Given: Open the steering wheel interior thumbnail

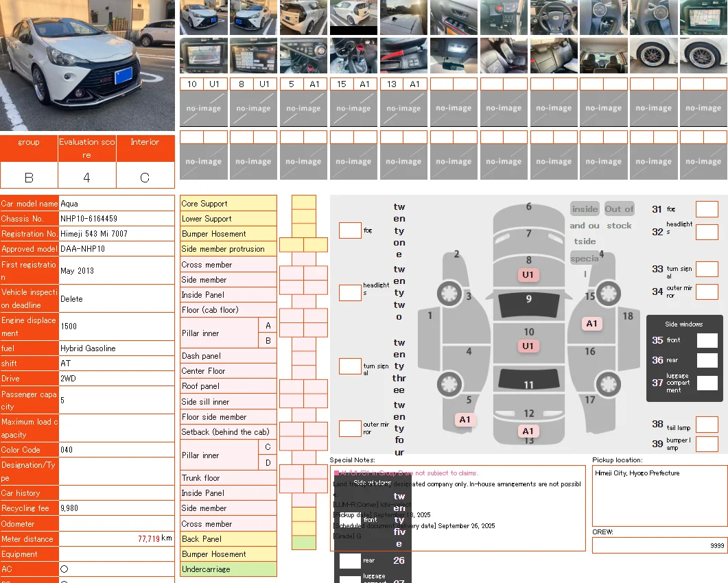Looking at the screenshot, I should tap(554, 18).
